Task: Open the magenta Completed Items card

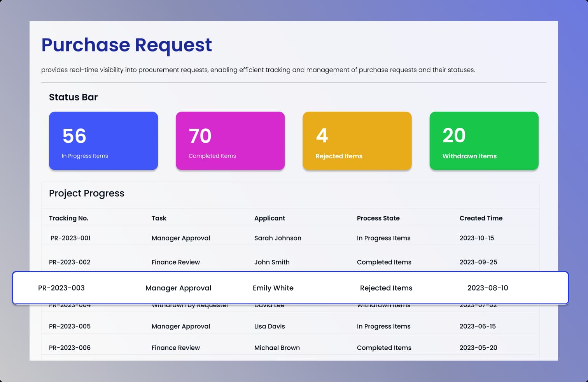Action: (x=230, y=141)
